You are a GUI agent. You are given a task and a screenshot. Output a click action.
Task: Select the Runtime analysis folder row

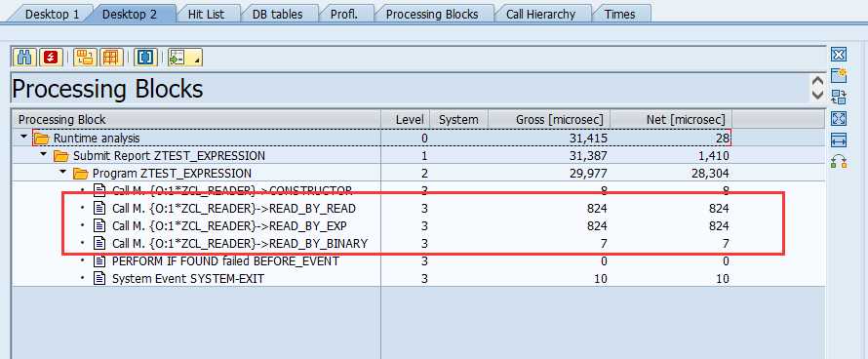pyautogui.click(x=418, y=138)
